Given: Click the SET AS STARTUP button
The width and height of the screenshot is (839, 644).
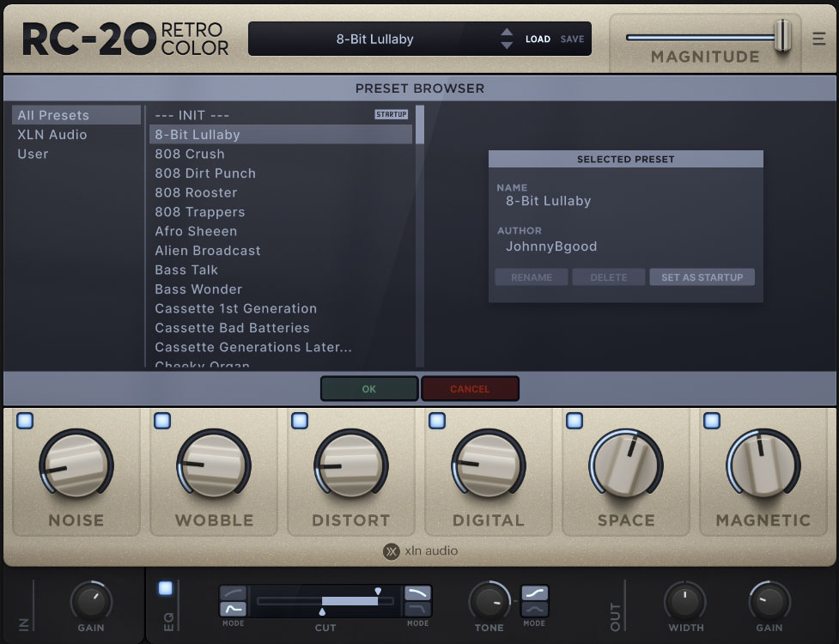Looking at the screenshot, I should [702, 276].
